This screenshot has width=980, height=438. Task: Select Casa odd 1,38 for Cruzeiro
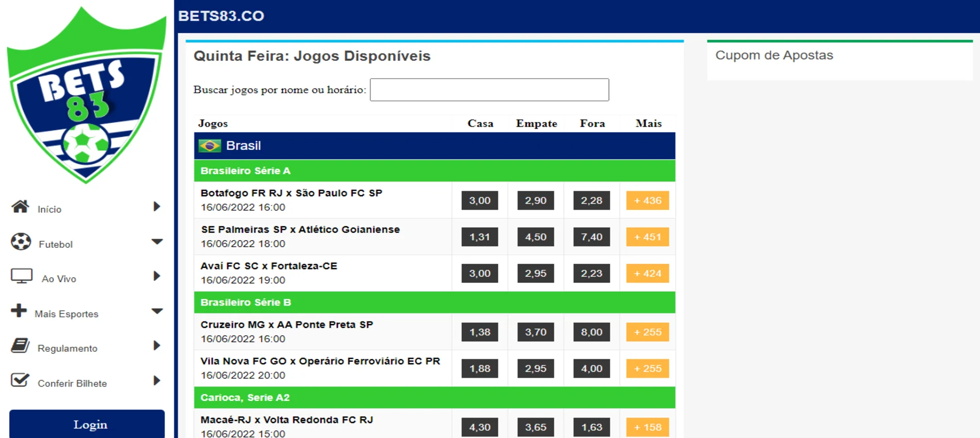point(480,332)
